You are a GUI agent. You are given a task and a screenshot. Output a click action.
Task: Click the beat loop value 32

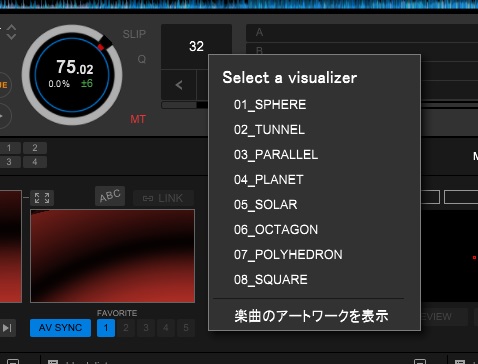196,46
